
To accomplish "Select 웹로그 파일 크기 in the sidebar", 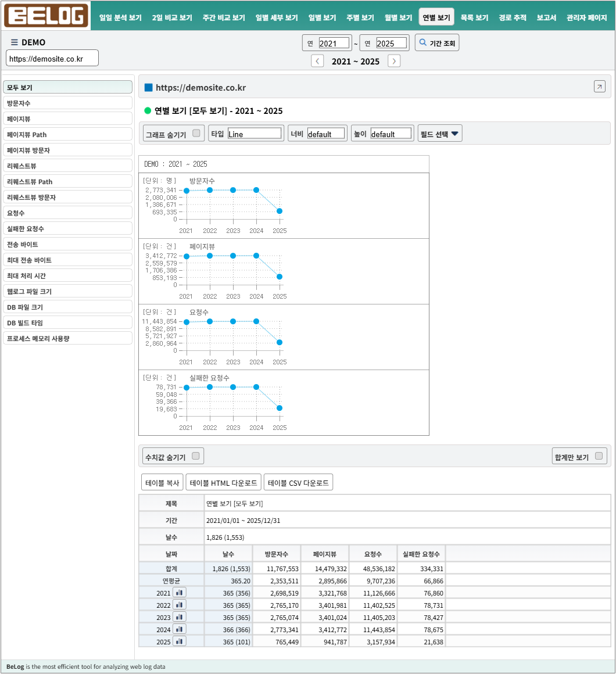I will point(67,292).
